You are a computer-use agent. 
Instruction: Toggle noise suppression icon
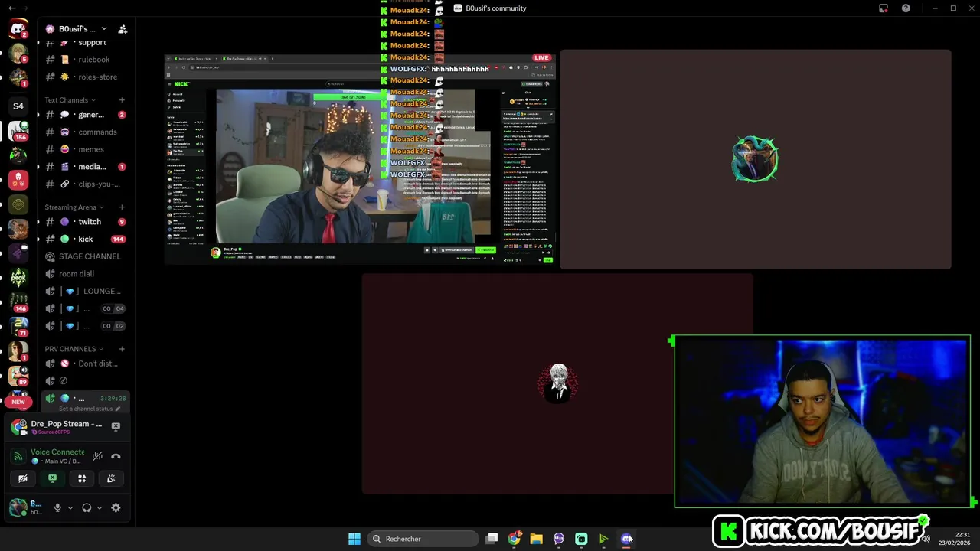(97, 456)
